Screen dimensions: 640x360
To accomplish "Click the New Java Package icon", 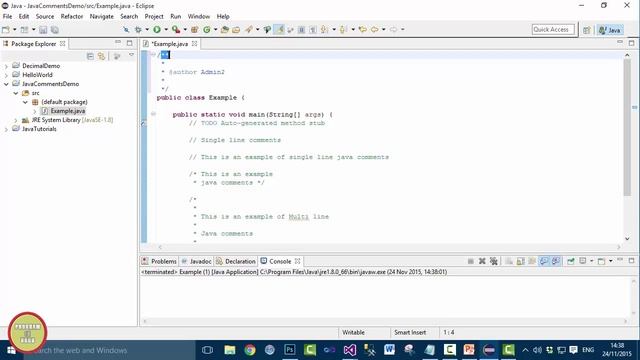I will [x=195, y=30].
